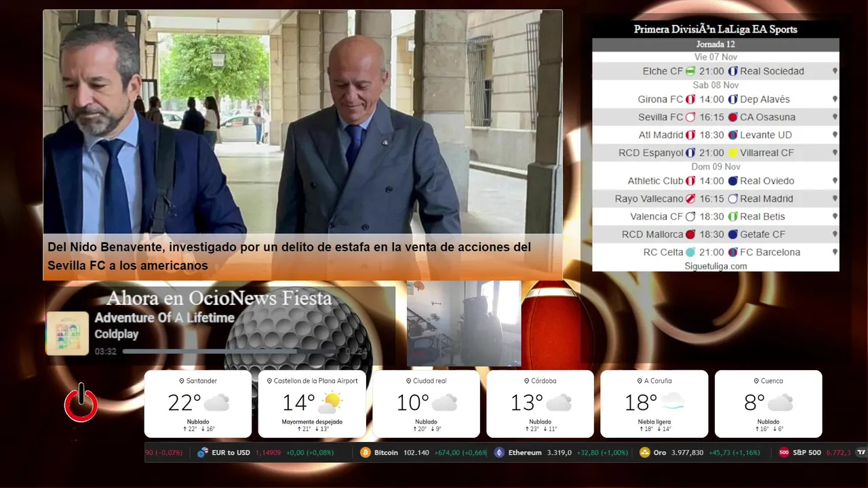Click the A Coruña weather card

[654, 404]
